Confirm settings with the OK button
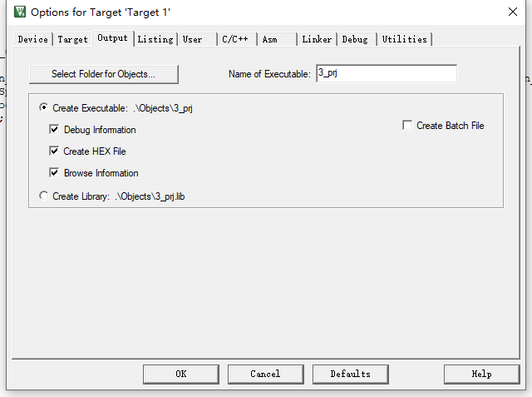This screenshot has width=532, height=397. (x=181, y=375)
